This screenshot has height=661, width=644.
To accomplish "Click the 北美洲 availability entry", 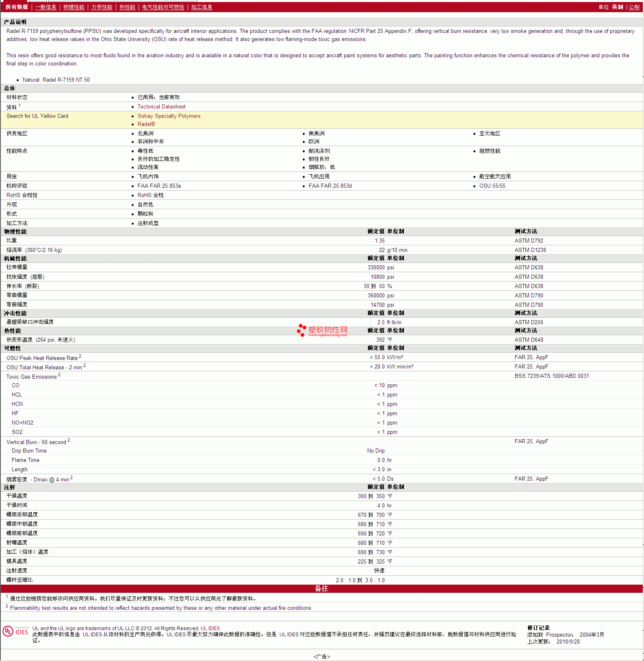I will [x=145, y=133].
